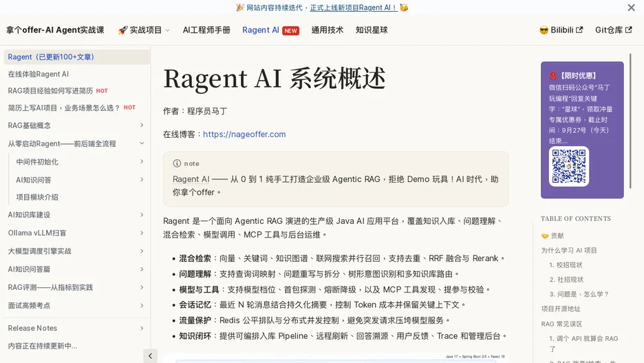
Task: Expand the RAG基础概念 section chevron
Action: 142,125
